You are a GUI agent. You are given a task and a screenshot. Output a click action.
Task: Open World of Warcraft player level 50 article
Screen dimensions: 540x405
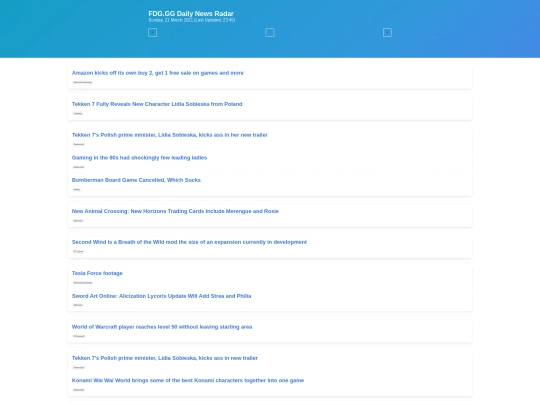tap(162, 327)
